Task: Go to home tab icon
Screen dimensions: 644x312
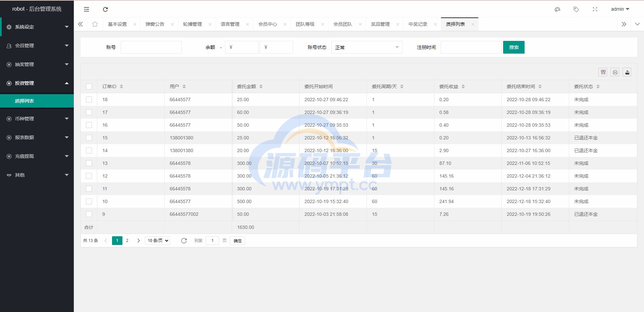Action: point(95,24)
